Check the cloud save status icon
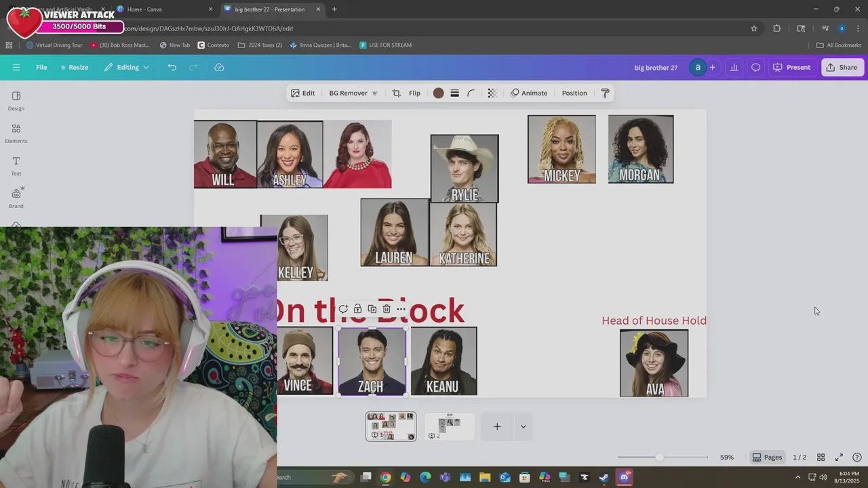The height and width of the screenshot is (488, 868). point(219,67)
